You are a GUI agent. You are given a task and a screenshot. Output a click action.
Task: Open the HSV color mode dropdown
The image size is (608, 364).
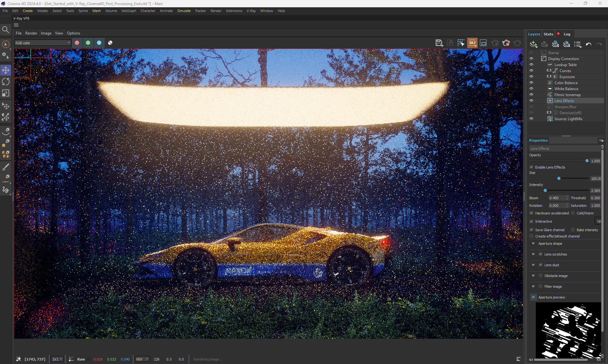pos(142,359)
